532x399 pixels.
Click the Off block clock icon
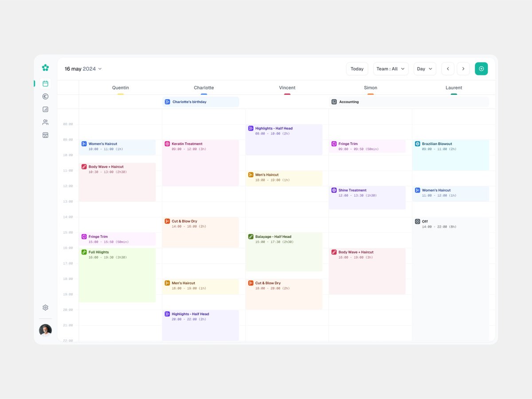coord(417,221)
